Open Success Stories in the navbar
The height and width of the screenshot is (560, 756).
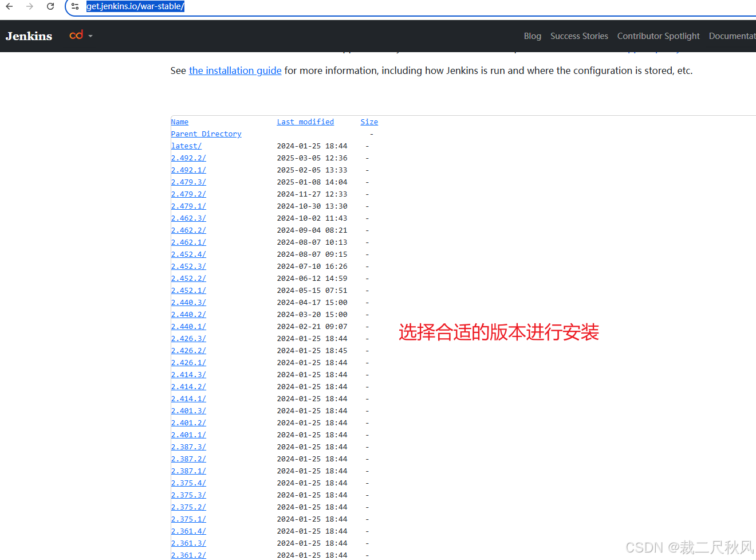point(579,36)
